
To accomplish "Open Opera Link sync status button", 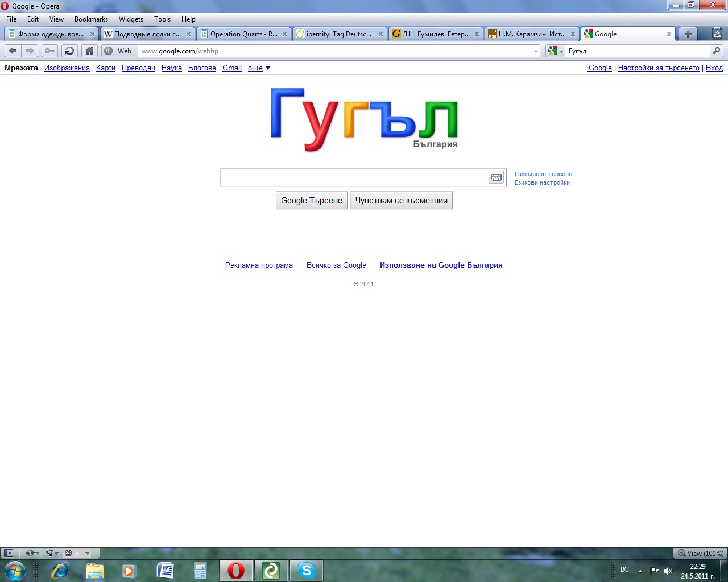I will (31, 553).
